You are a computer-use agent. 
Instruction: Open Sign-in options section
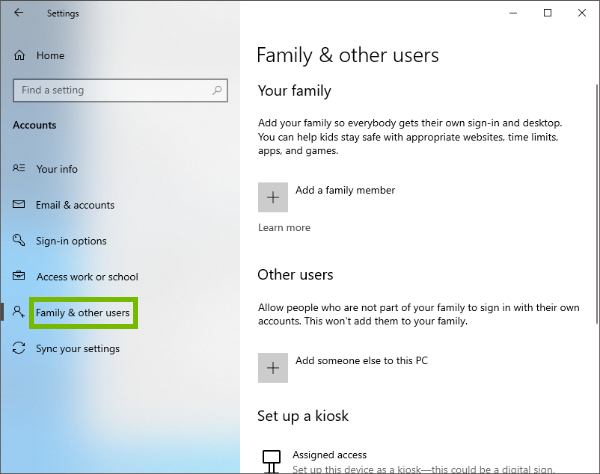(x=71, y=241)
